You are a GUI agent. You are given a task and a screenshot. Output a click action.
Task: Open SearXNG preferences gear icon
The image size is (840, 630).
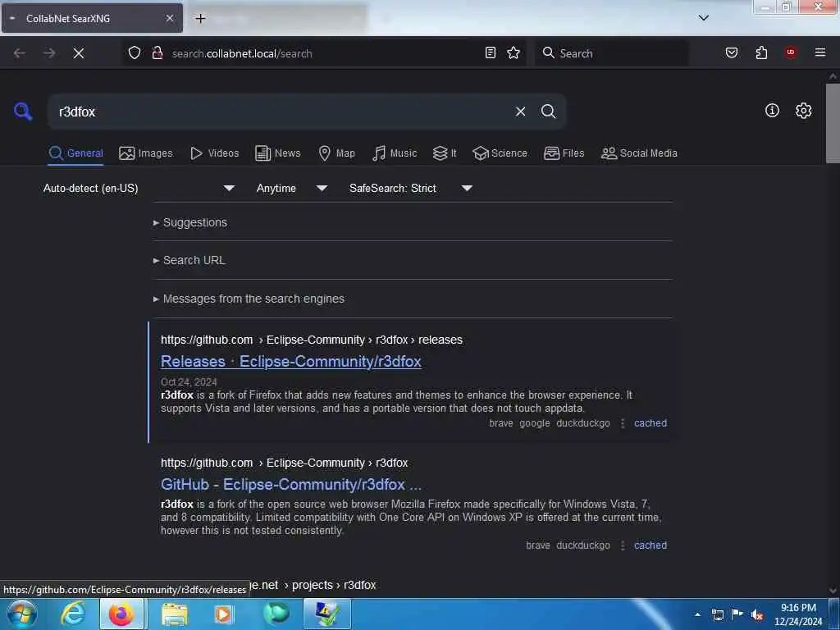[803, 111]
